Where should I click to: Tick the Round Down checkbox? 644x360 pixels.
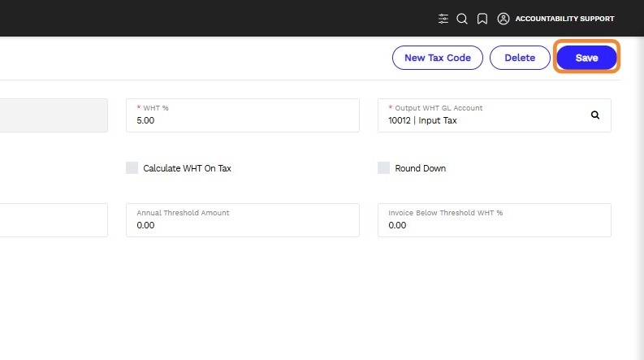(384, 168)
